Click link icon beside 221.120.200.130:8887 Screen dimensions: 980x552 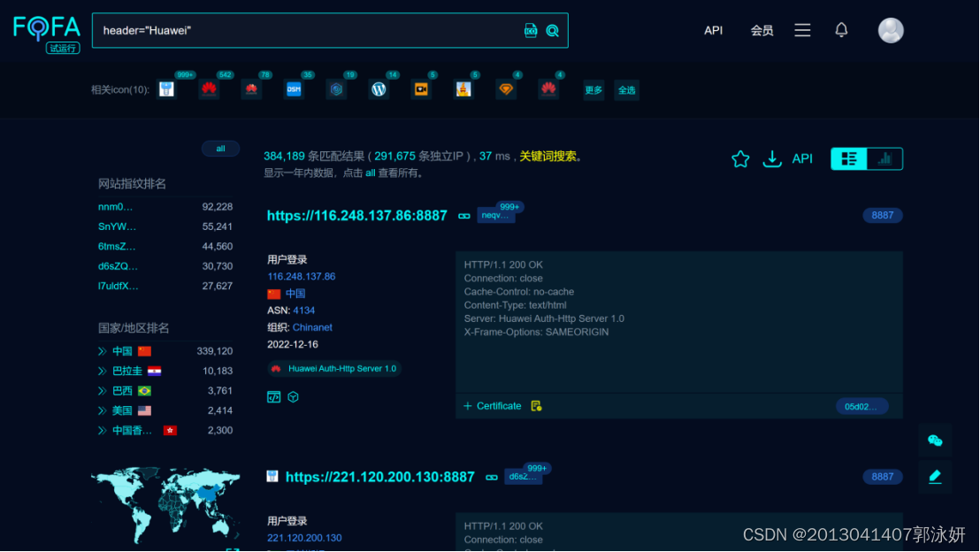point(492,478)
